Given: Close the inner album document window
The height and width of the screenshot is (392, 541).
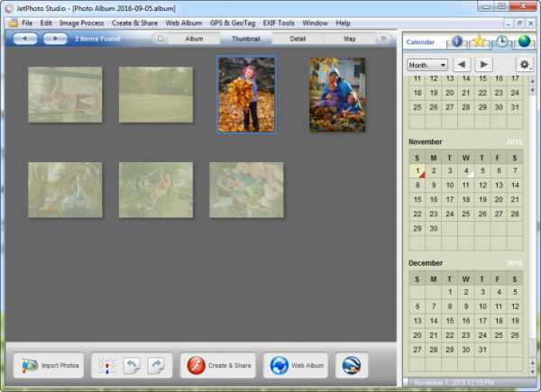Looking at the screenshot, I should pyautogui.click(x=531, y=23).
